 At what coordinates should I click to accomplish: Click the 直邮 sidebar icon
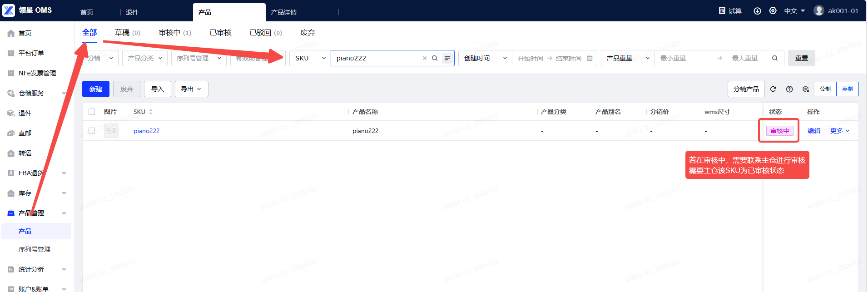(11, 133)
